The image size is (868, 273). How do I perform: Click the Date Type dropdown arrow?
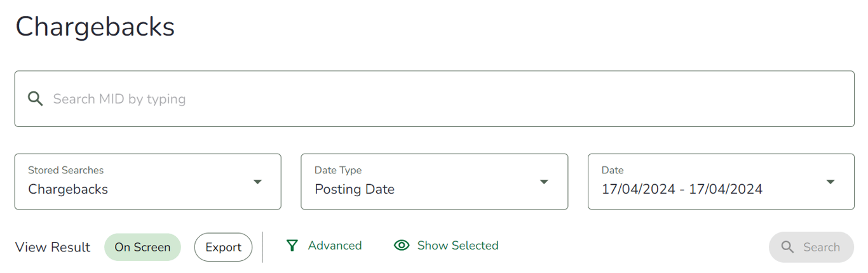point(544,182)
